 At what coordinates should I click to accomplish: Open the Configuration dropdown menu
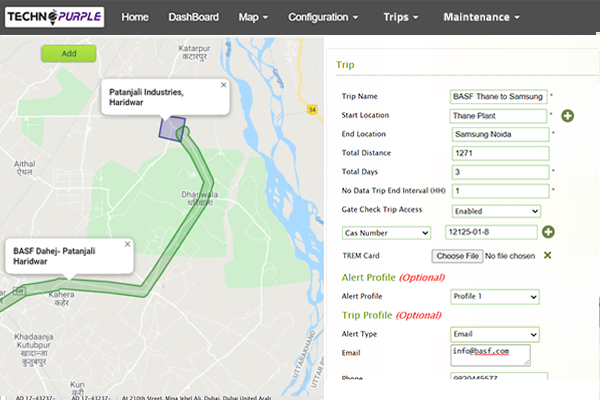pyautogui.click(x=323, y=17)
